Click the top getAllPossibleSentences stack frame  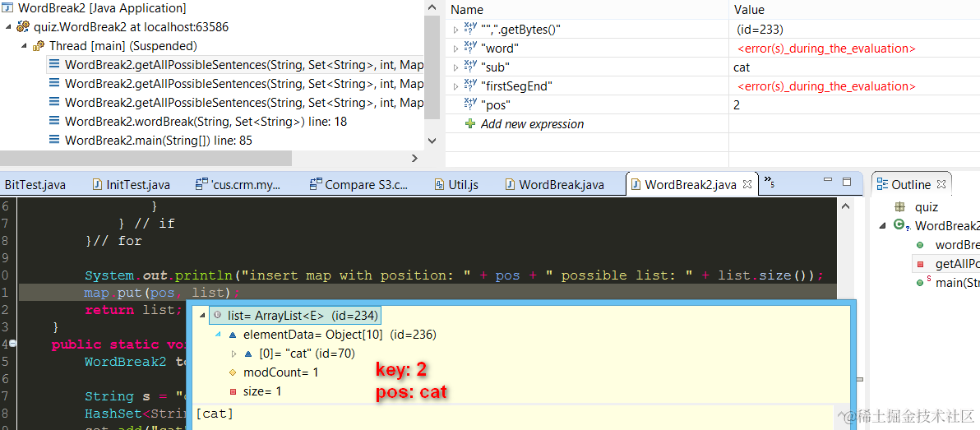tap(243, 65)
